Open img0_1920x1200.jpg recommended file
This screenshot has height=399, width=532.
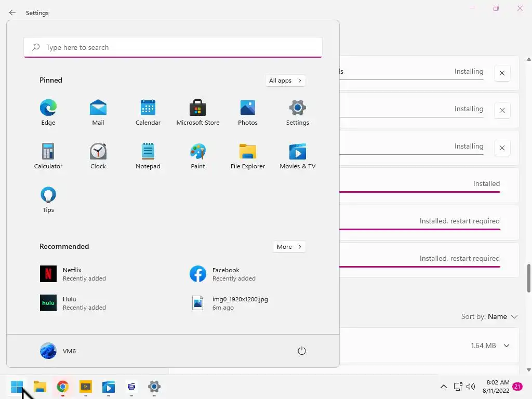coord(230,303)
